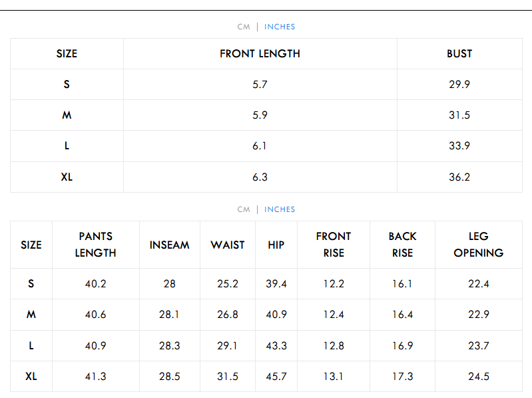This screenshot has width=532, height=398.
Task: Click the 16.4 back rise cell
Action: pyautogui.click(x=402, y=315)
